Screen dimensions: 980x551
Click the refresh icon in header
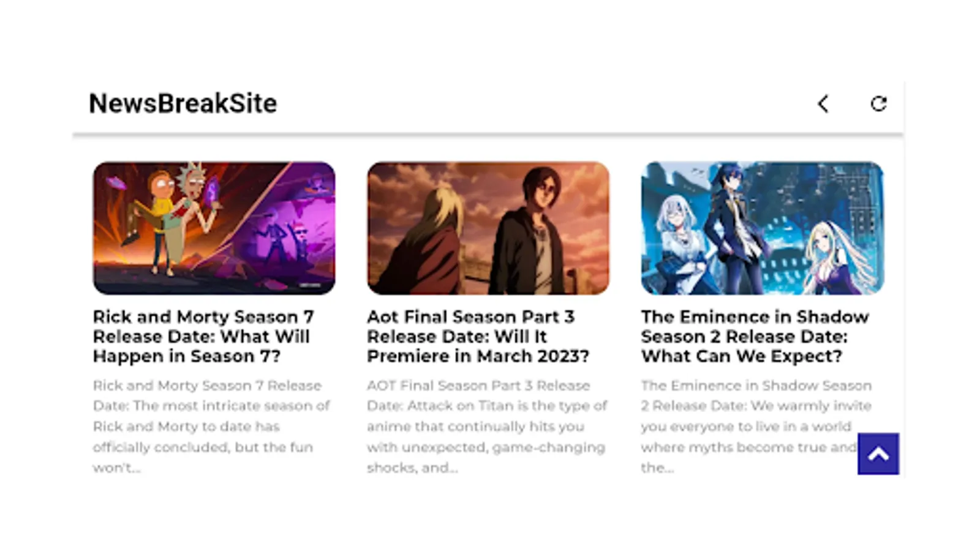coord(878,103)
